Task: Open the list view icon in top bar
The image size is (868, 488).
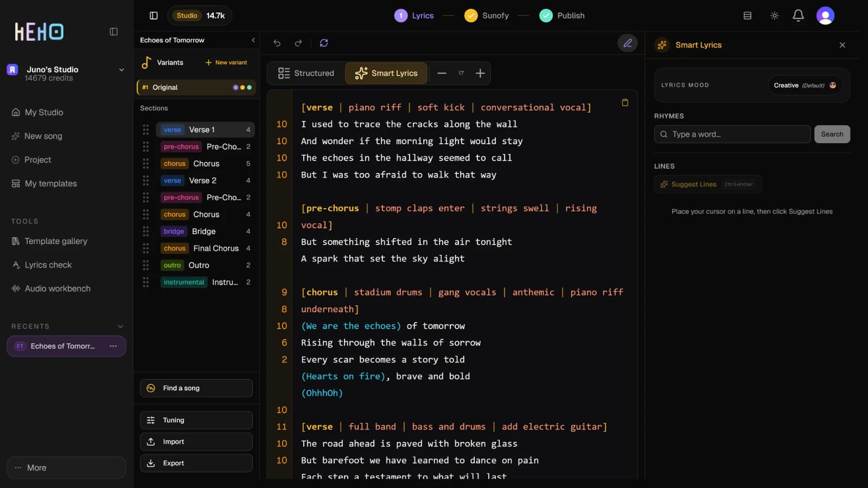Action: coord(748,16)
